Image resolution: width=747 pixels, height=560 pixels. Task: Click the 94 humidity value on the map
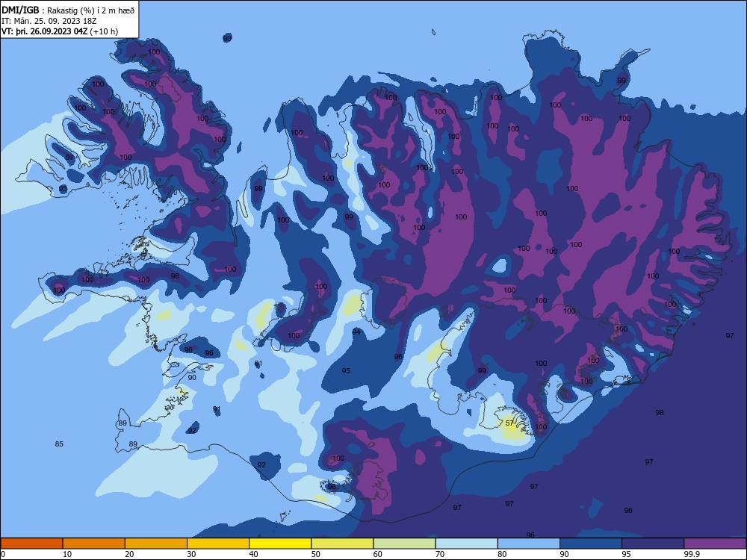tap(356, 332)
